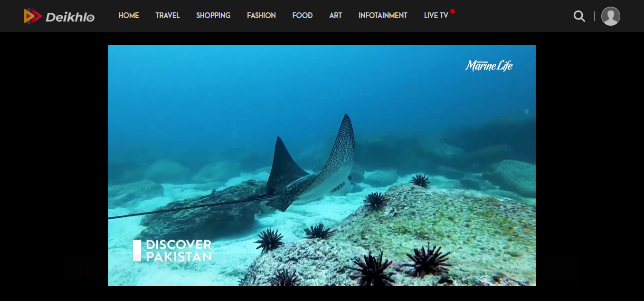Open the ART menu item
Image resolution: width=644 pixels, height=301 pixels.
click(x=336, y=16)
